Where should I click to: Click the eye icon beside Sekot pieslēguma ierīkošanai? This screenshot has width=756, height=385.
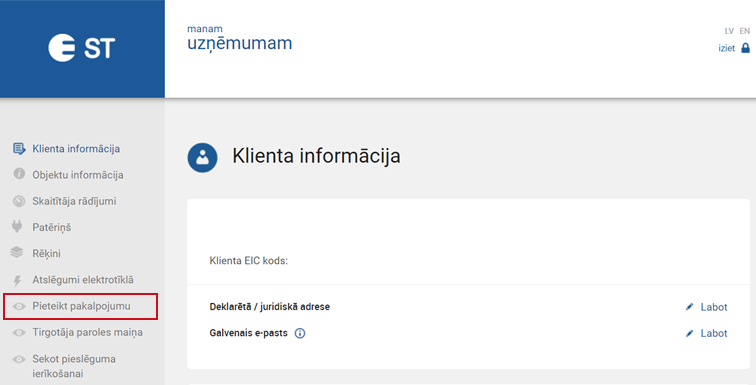point(19,359)
